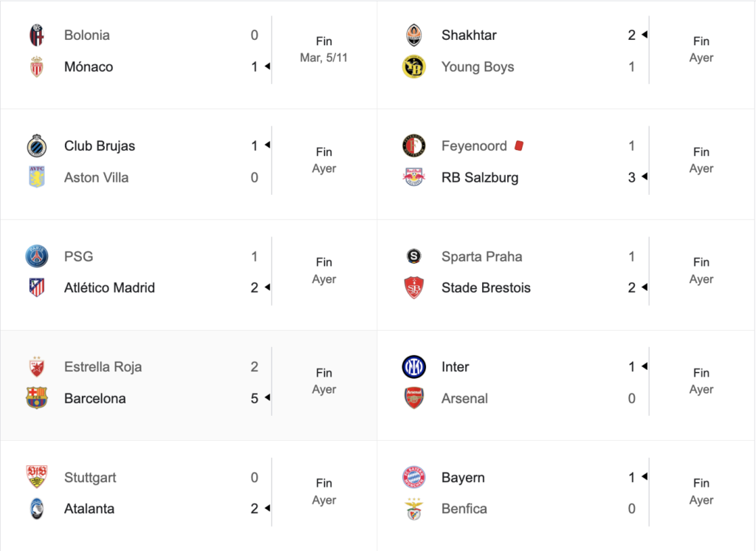This screenshot has width=756, height=551.
Task: Select the Benfica team name
Action: coord(464,509)
